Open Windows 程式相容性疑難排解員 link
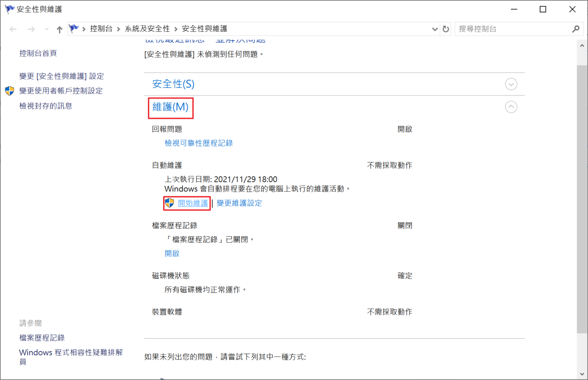This screenshot has height=380, width=588. [x=71, y=357]
